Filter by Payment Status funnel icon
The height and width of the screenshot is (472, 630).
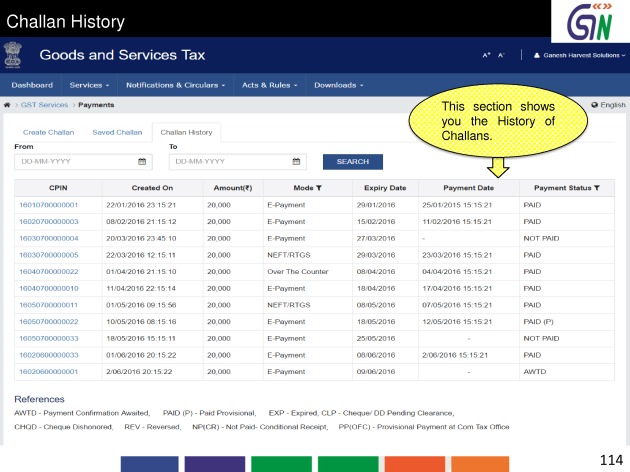597,188
